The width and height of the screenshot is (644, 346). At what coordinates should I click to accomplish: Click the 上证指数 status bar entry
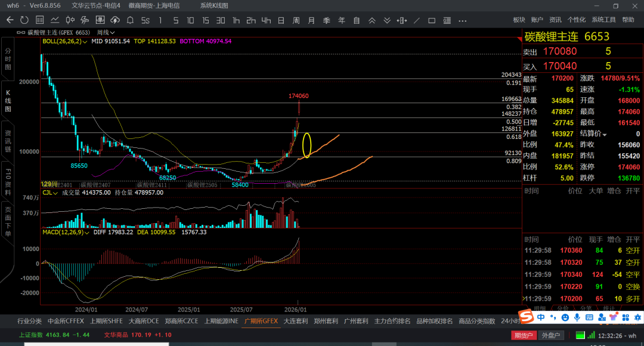[54, 335]
